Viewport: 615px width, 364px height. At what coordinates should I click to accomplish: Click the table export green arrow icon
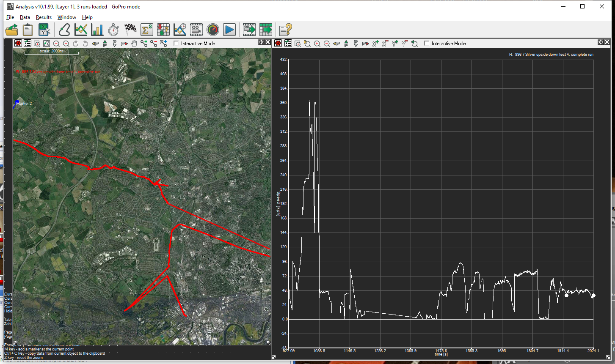[266, 30]
